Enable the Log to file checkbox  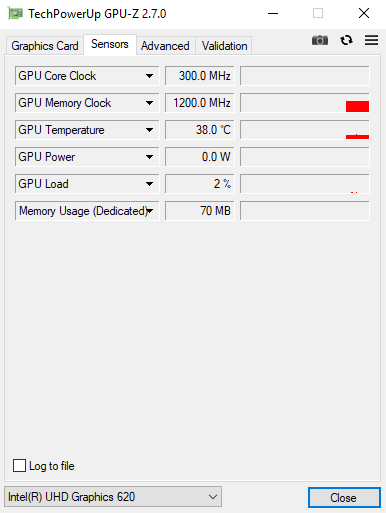tap(19, 465)
